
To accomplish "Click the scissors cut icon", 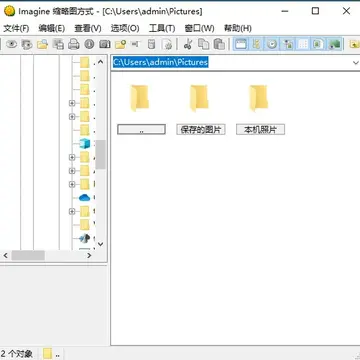I will coord(188,44).
